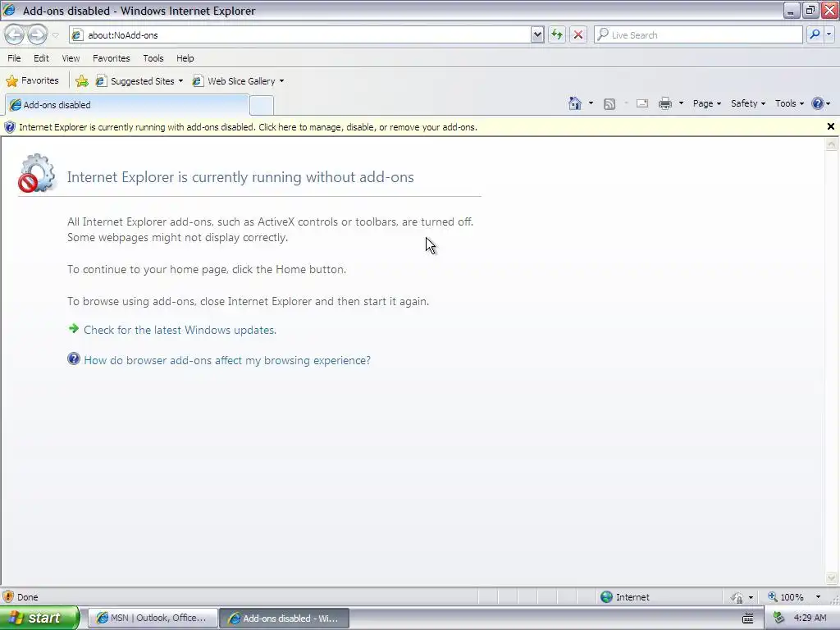The width and height of the screenshot is (840, 630).
Task: Open the Tools menu in menu bar
Action: click(153, 58)
